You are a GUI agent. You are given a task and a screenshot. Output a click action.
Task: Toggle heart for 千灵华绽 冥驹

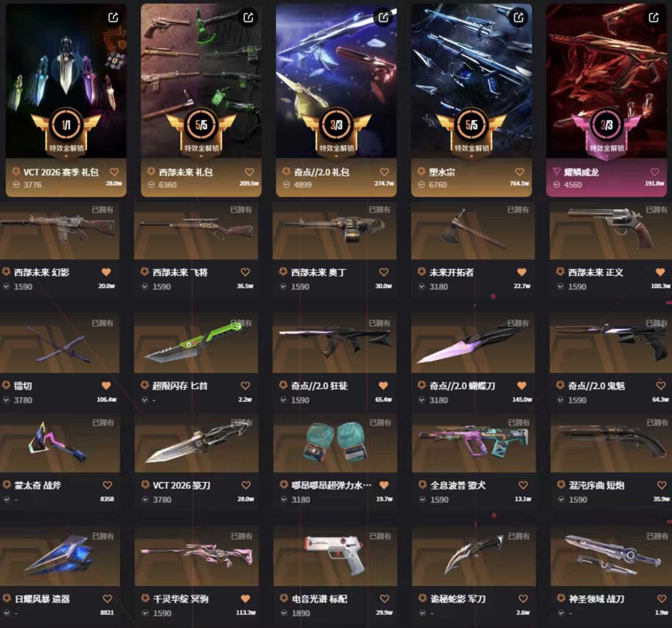pyautogui.click(x=245, y=598)
